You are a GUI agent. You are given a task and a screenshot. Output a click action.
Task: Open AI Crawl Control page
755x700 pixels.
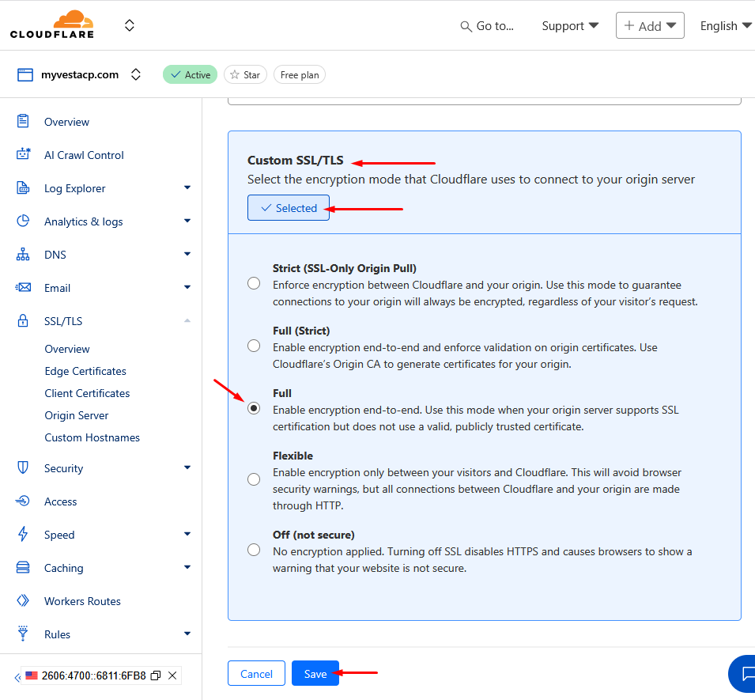tap(84, 155)
